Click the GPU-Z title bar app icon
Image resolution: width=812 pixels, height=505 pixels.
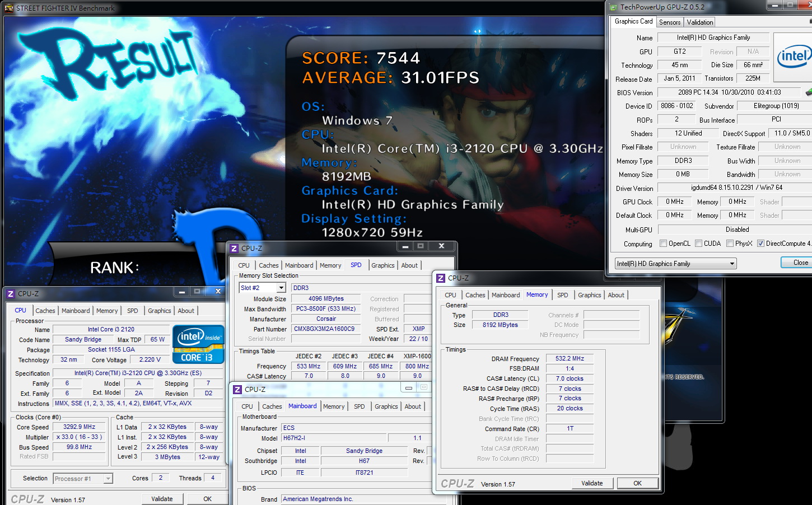click(613, 7)
